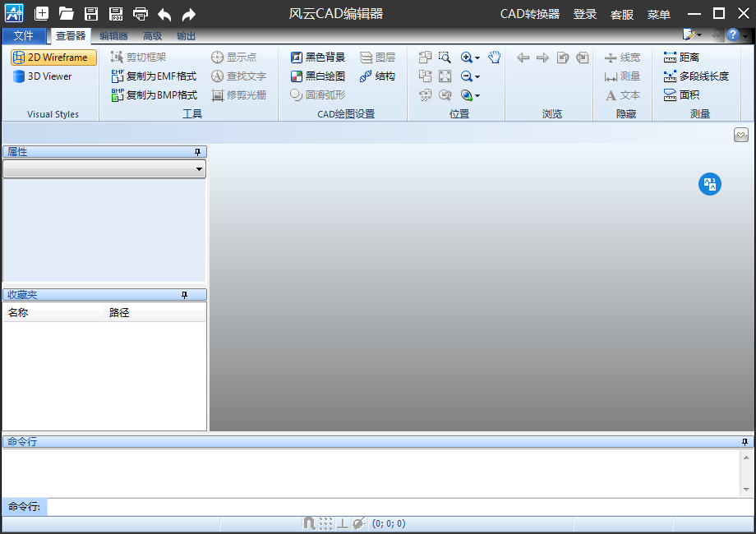
Task: Toggle 黑色背景 black background
Action: (318, 58)
